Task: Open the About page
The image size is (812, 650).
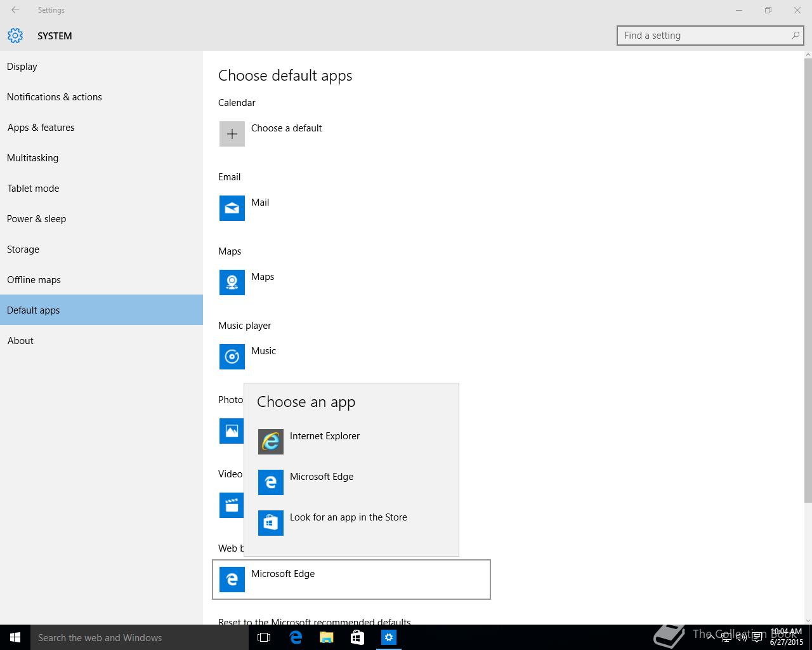Action: coord(101,340)
